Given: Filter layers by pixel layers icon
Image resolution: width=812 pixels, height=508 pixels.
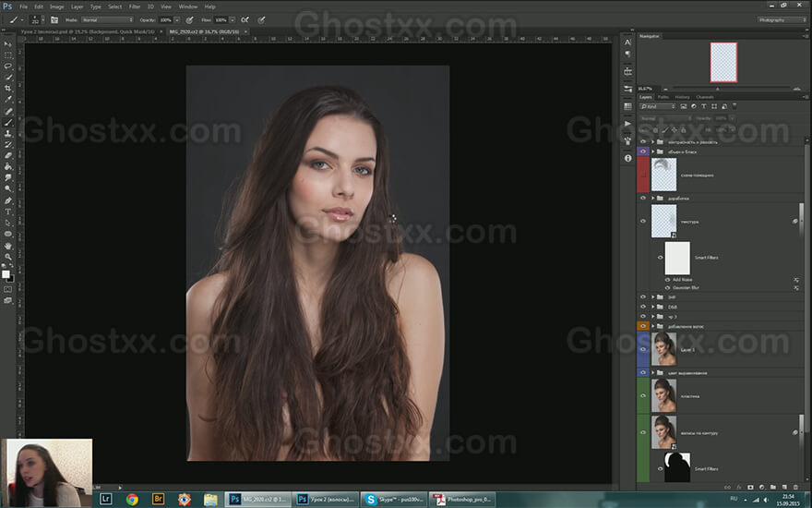Looking at the screenshot, I should point(684,106).
